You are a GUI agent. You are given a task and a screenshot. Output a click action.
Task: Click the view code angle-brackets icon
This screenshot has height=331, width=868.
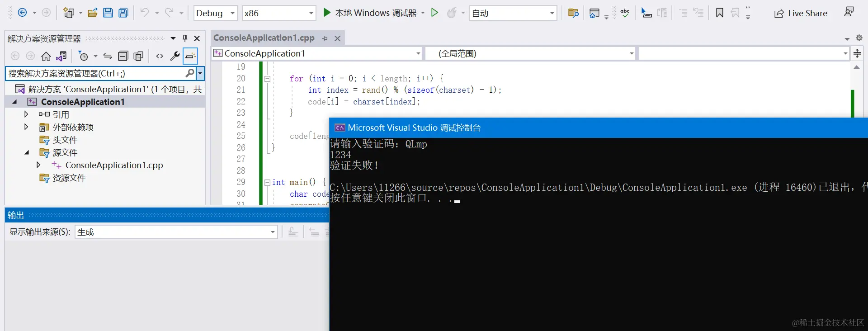point(160,56)
